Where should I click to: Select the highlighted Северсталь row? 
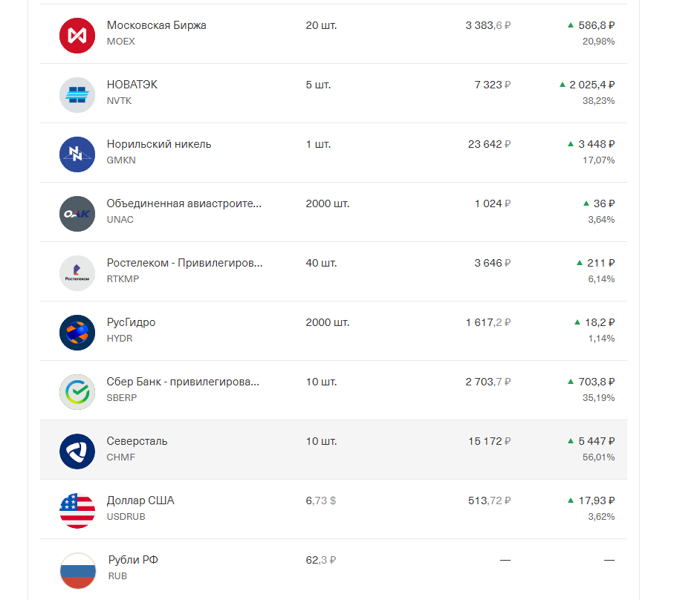point(334,449)
